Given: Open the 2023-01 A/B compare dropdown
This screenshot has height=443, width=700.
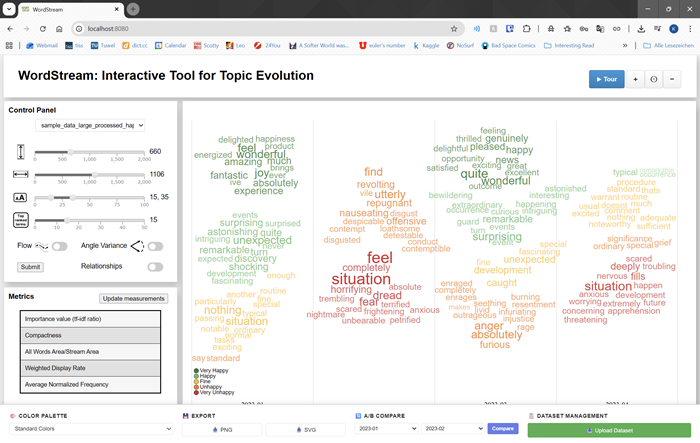Looking at the screenshot, I should 383,428.
